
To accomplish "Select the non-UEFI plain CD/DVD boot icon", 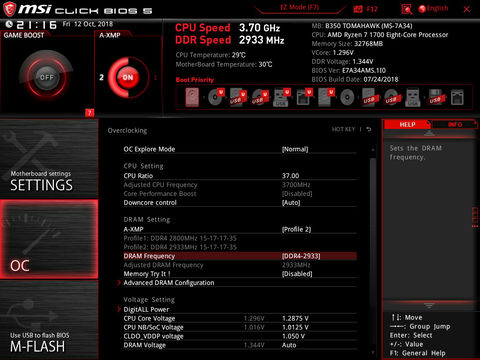I will 347,98.
